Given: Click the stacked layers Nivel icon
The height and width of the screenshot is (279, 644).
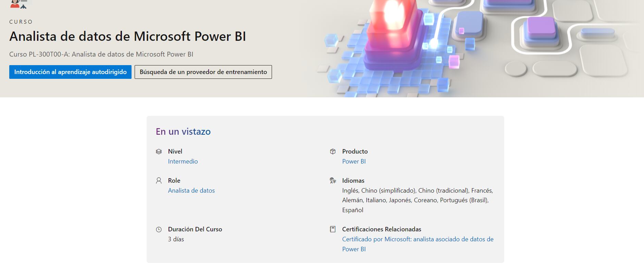Looking at the screenshot, I should coord(159,151).
